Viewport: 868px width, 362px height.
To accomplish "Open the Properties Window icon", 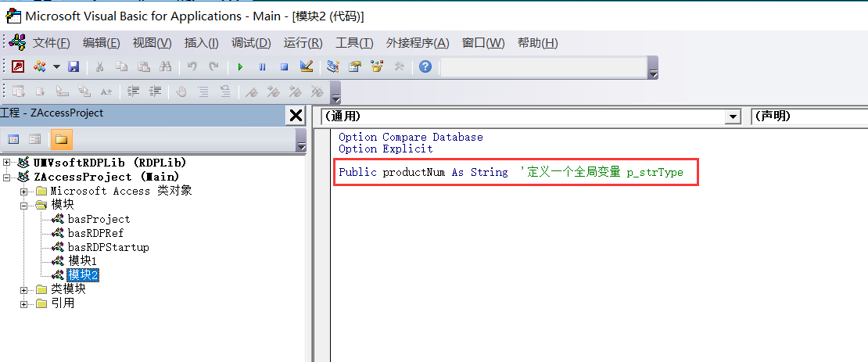I will click(x=355, y=67).
